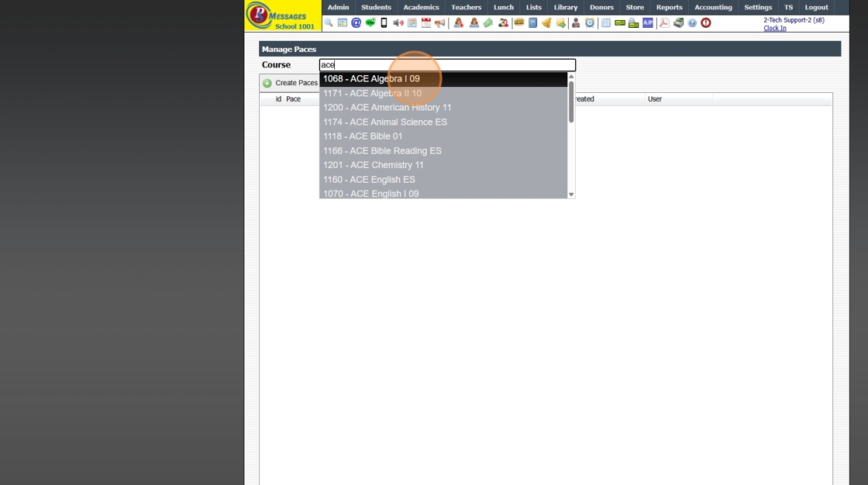Image resolution: width=868 pixels, height=485 pixels.
Task: Open the Accounting menu
Action: (713, 7)
